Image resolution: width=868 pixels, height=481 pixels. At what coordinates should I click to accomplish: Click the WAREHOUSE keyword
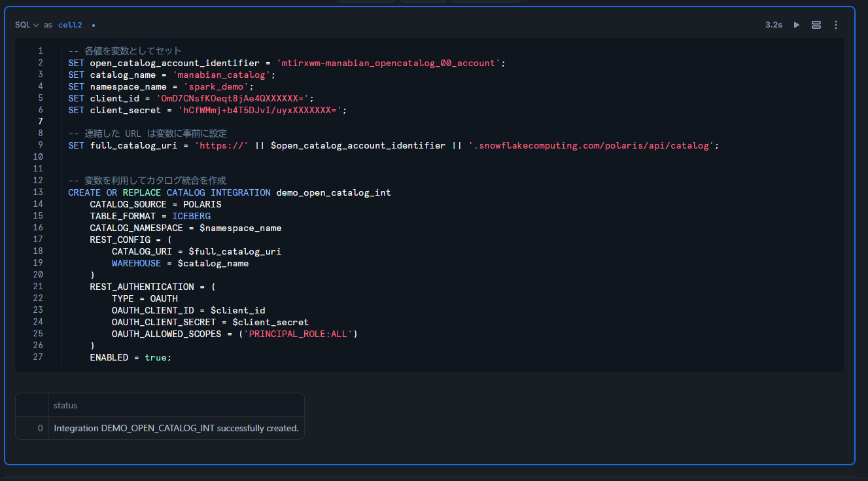[x=136, y=263]
